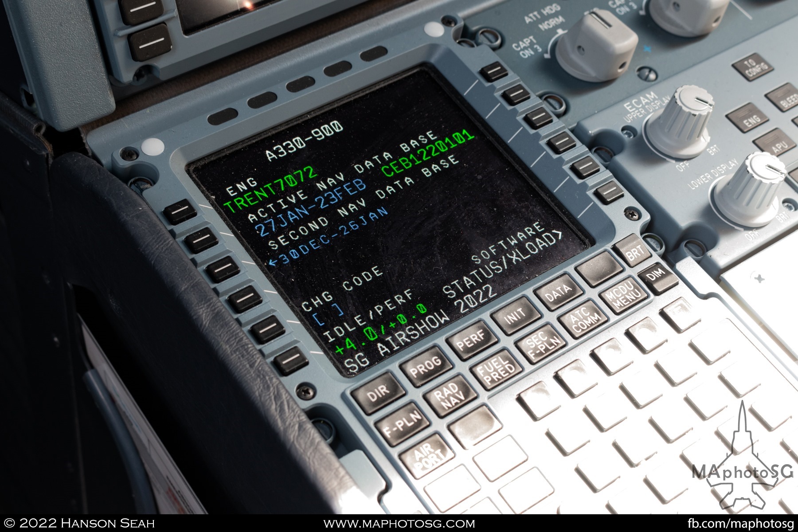This screenshot has height=532, width=798.
Task: Select the STATUS/XLOAD> prompt on screen
Action: coord(503,266)
